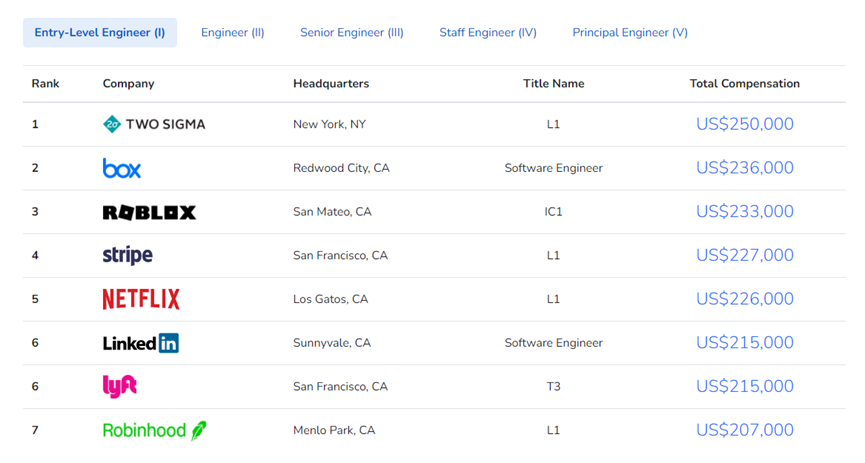Screen dimensions: 865x463
Task: Click the Roblox company logo
Action: coord(149,212)
